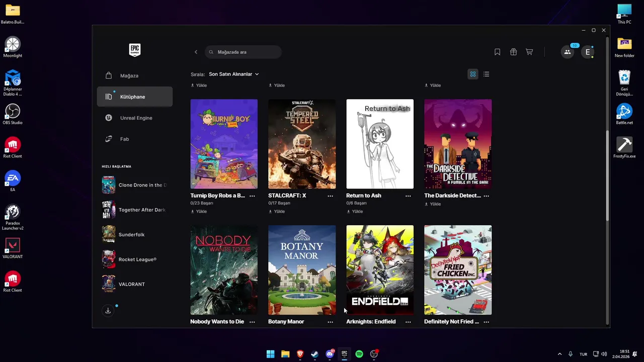
Task: Select the Nobody Wants to Die cover
Action: (x=224, y=270)
